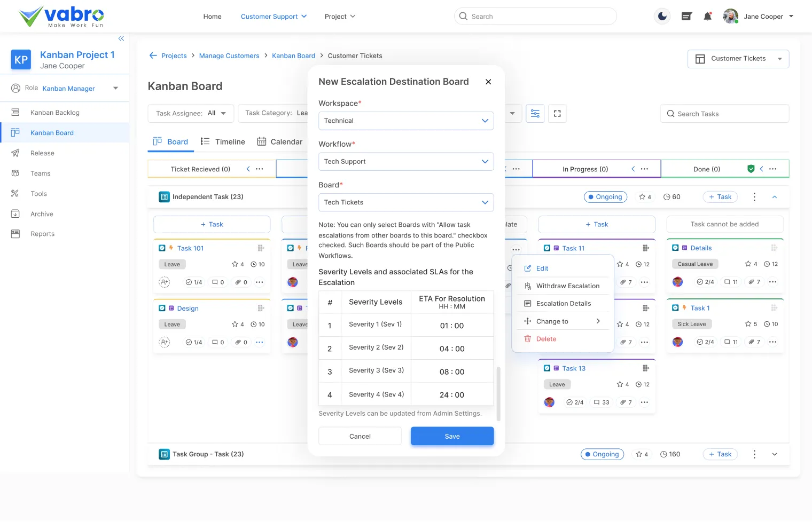Click the Cancel button
Image resolution: width=812 pixels, height=522 pixels.
coord(360,436)
